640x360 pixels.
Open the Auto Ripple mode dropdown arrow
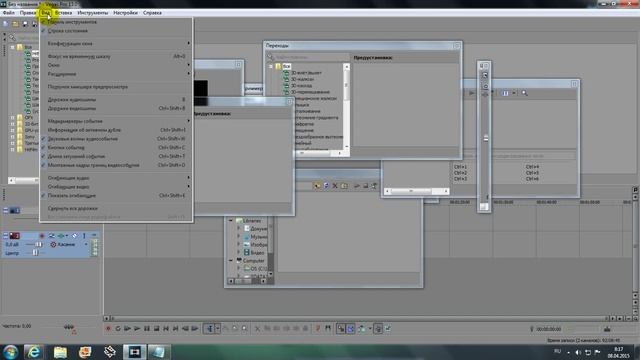[x=370, y=329]
